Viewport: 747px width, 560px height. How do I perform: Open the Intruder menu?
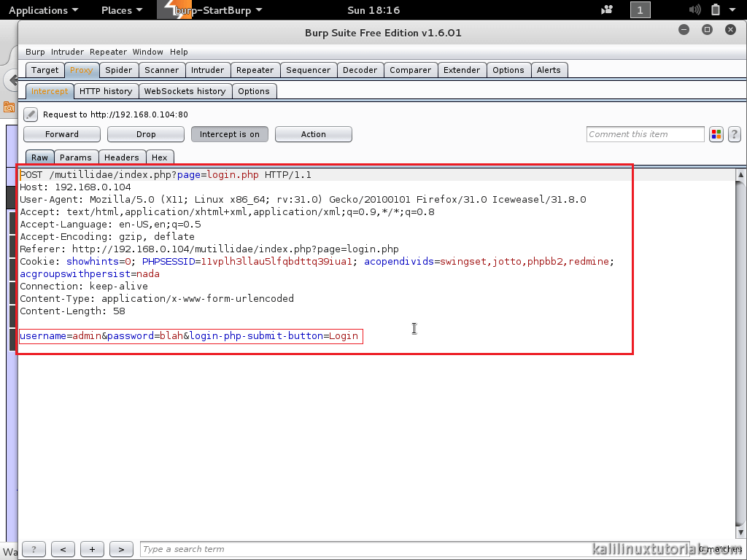(67, 52)
